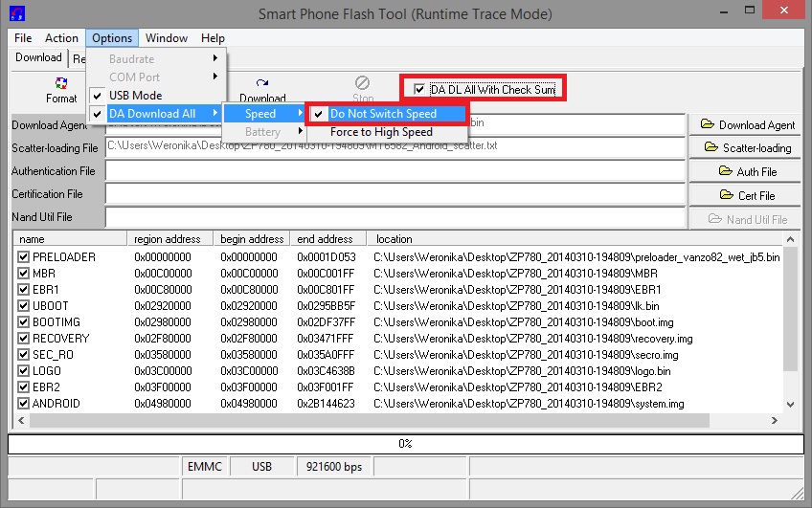Click the Stop toolbar icon
This screenshot has height=508, width=812.
[x=363, y=89]
